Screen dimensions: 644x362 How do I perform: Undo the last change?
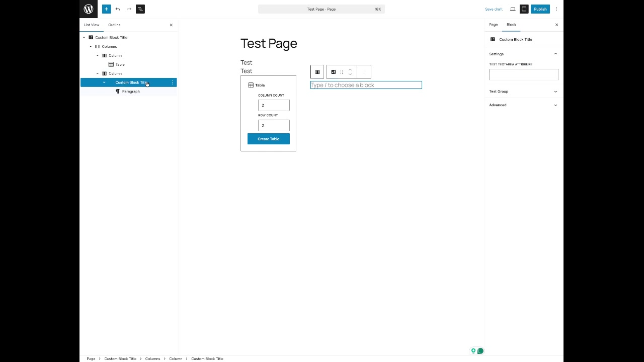click(118, 9)
